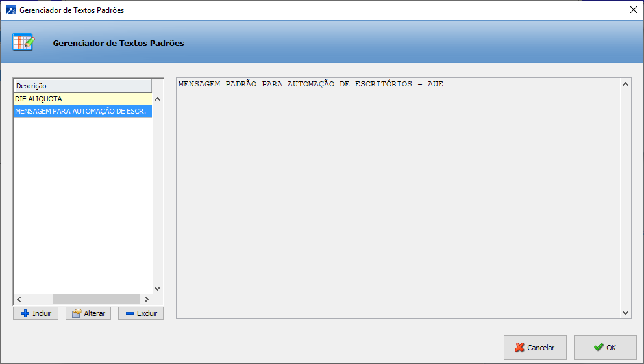Click the Cancelar button

tap(535, 348)
